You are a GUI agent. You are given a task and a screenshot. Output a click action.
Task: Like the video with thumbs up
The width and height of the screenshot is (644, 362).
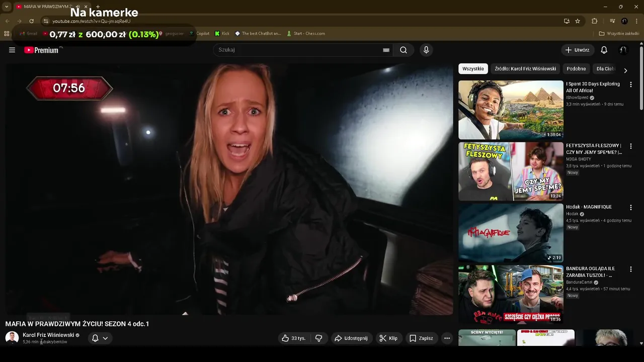coord(294,338)
